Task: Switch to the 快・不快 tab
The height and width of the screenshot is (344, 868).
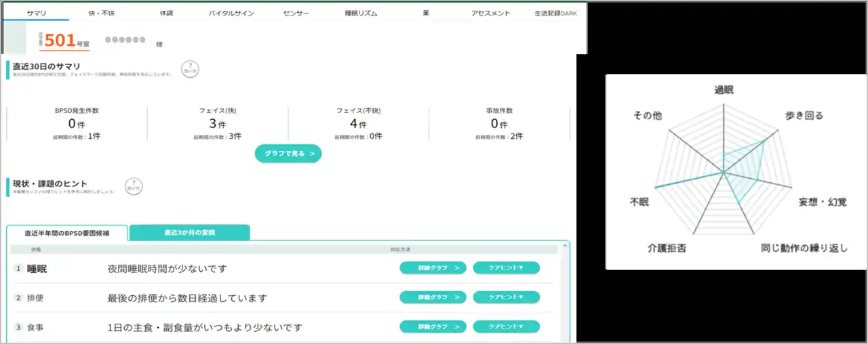Action: (x=102, y=13)
